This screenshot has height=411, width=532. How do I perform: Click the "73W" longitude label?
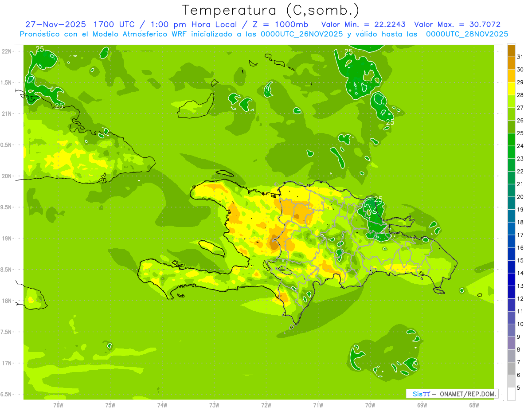(214, 404)
